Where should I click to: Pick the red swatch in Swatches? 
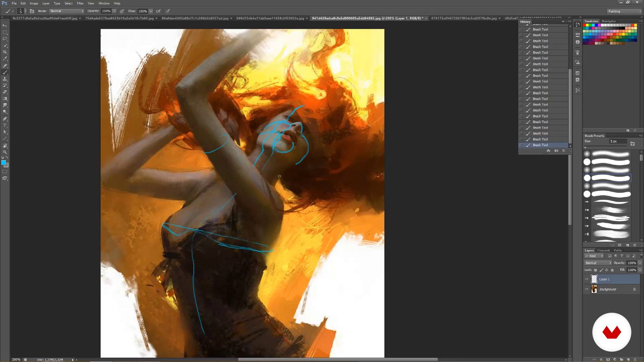tap(584, 25)
